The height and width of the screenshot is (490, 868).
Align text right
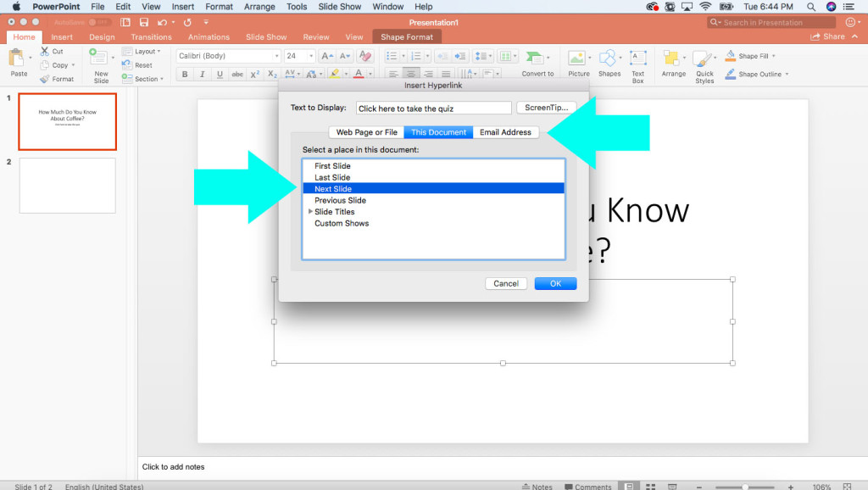pyautogui.click(x=428, y=75)
